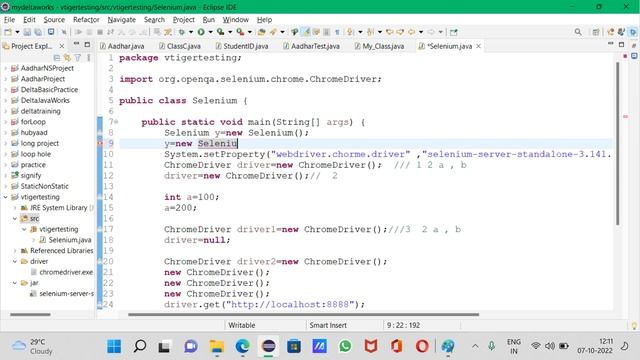Click the External Tools run icon
The width and height of the screenshot is (640, 360).
click(x=240, y=32)
